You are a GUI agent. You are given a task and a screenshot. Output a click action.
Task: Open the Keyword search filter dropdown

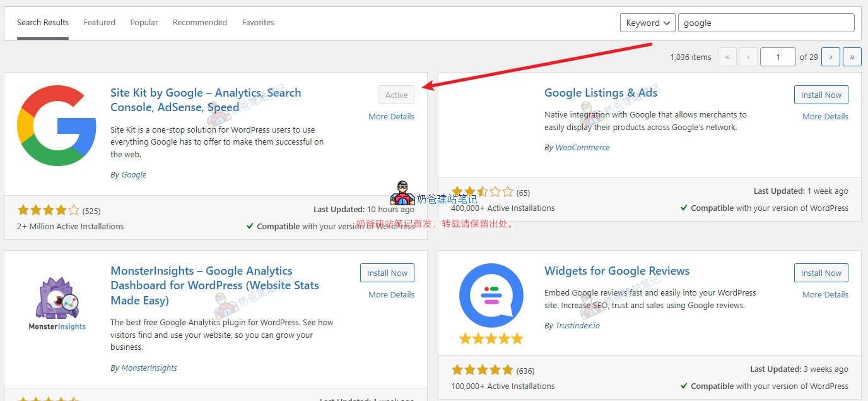[647, 22]
